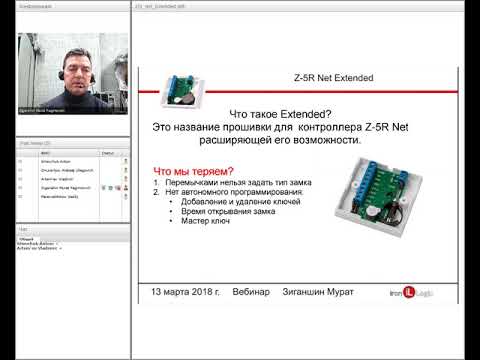Select the conference panel header above the video

[73, 6]
